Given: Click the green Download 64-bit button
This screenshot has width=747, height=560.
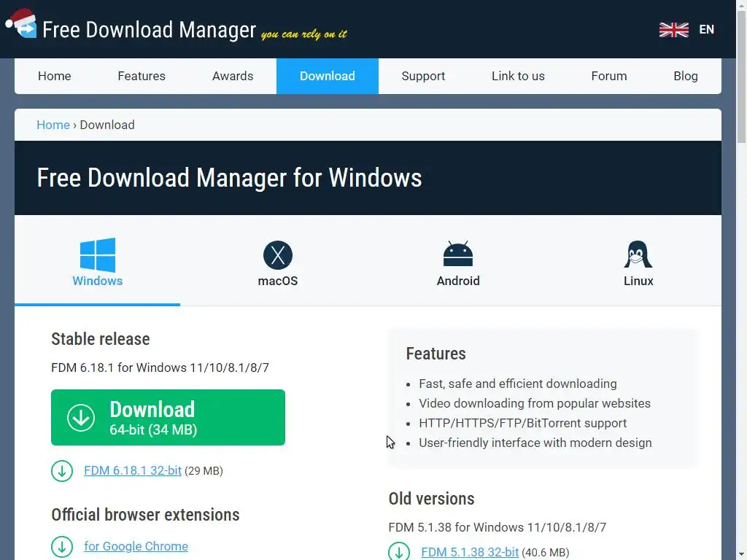Looking at the screenshot, I should [x=169, y=418].
